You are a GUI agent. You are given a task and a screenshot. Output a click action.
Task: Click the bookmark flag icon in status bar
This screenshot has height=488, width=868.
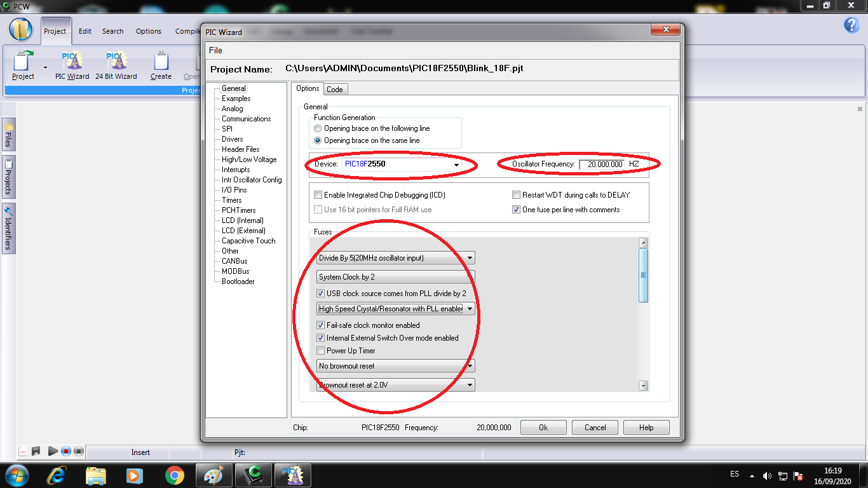(x=36, y=451)
